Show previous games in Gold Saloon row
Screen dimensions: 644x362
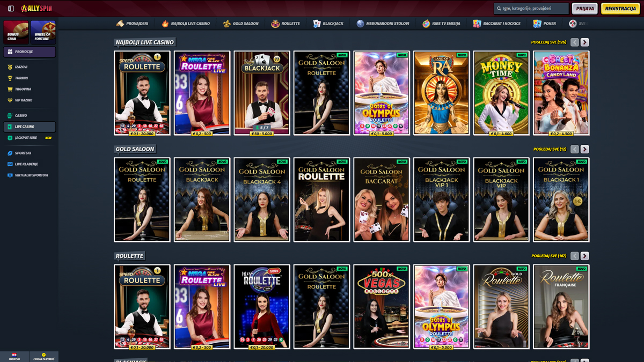pyautogui.click(x=575, y=149)
